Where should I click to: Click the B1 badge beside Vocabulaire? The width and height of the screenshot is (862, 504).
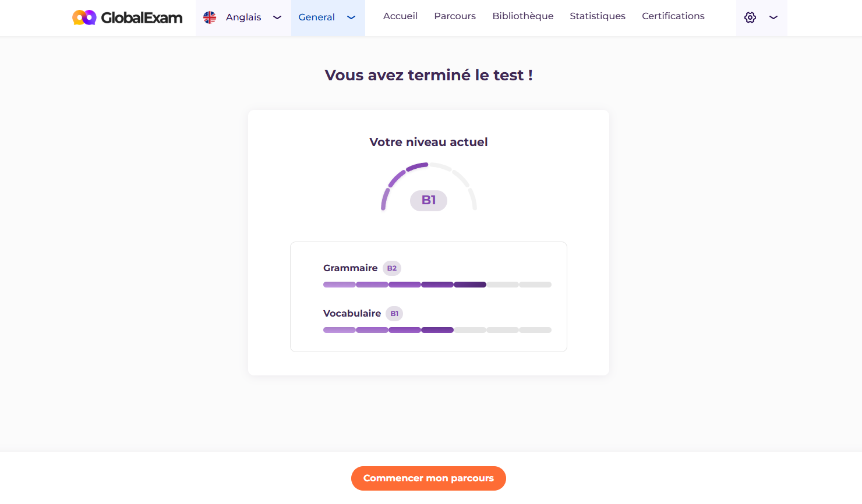394,314
